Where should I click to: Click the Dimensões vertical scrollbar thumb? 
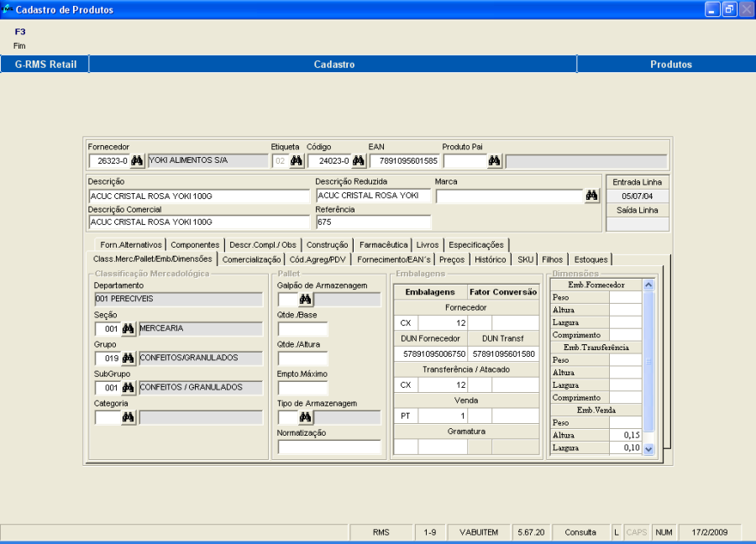[648, 361]
